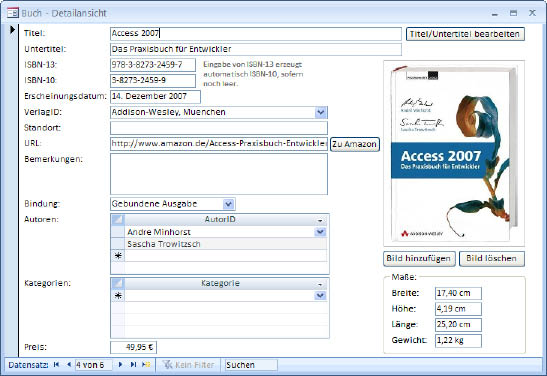Click row selector of Andre Minhorst row

(118, 232)
